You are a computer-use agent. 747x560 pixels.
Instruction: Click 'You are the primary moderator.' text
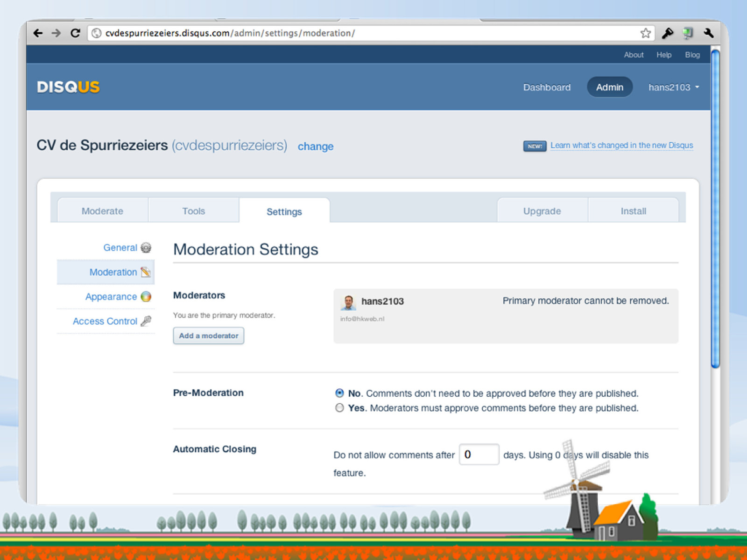click(224, 315)
